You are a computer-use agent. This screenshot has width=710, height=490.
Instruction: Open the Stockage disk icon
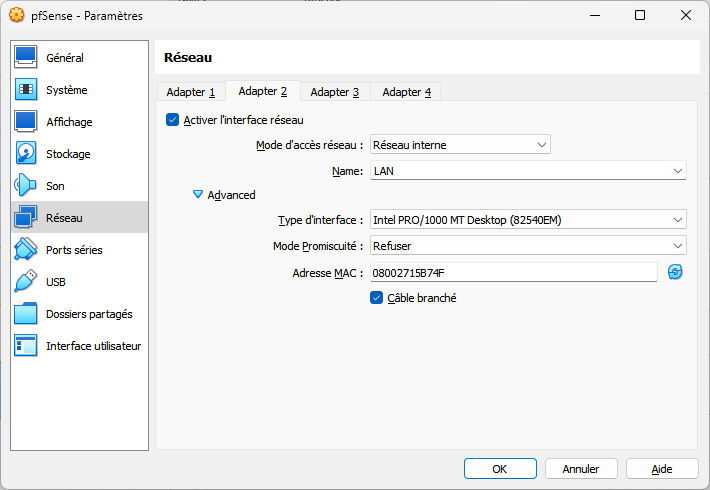coord(25,154)
